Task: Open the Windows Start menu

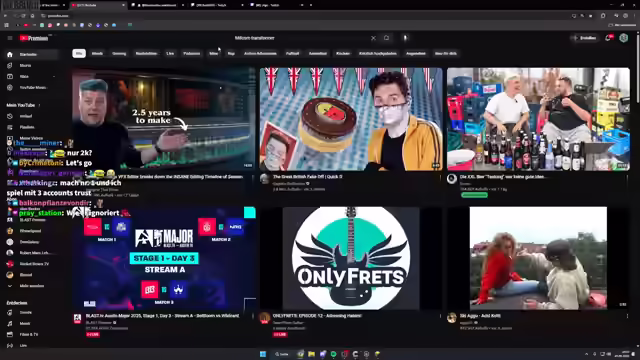Action: 263,354
